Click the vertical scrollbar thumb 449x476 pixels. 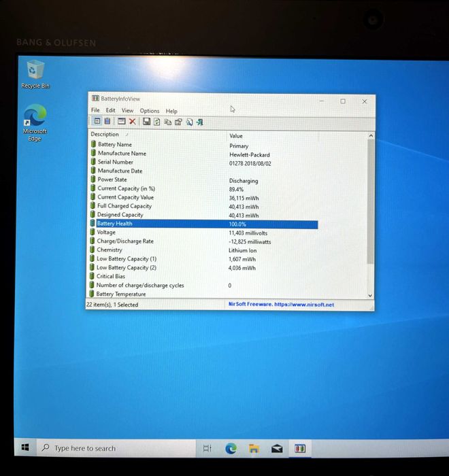click(370, 201)
